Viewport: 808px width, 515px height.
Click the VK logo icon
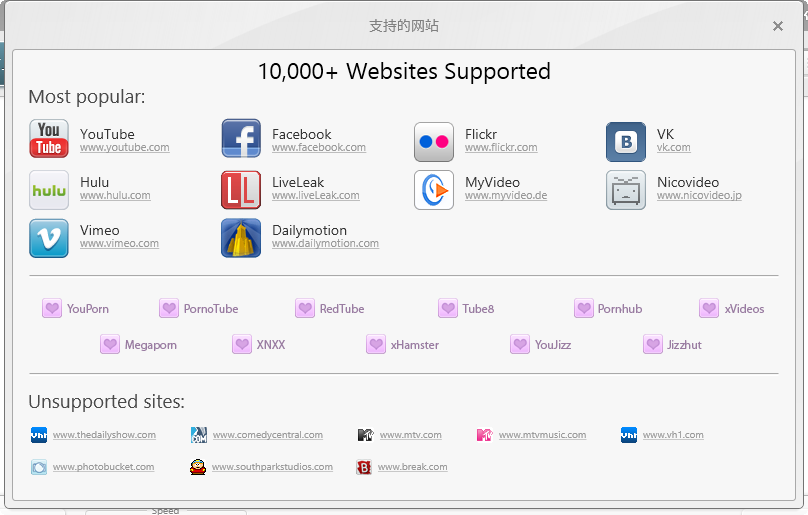click(626, 142)
